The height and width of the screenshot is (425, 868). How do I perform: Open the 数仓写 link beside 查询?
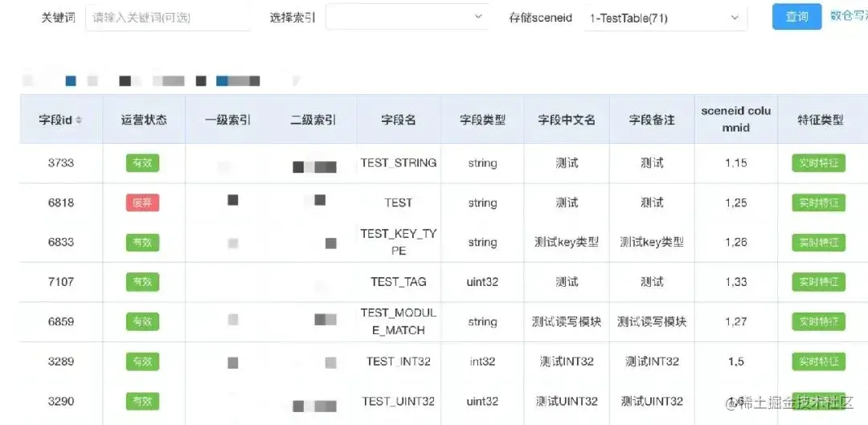tap(848, 16)
